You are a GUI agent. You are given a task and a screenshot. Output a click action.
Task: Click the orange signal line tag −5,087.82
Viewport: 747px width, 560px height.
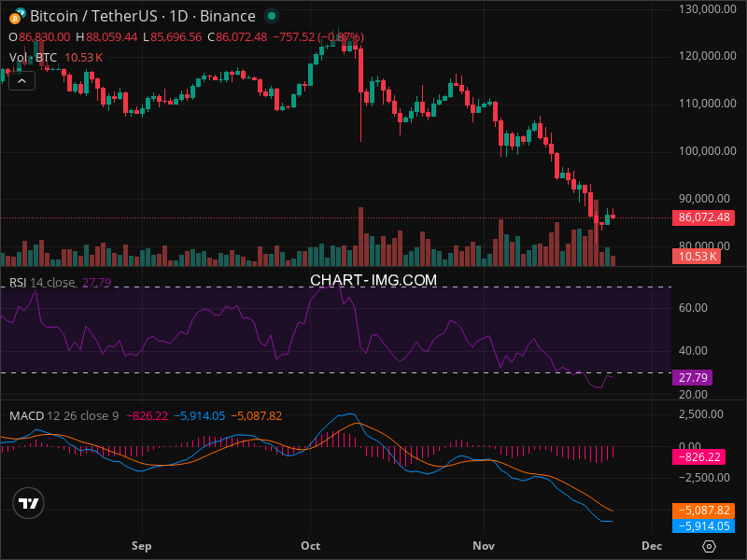point(703,511)
